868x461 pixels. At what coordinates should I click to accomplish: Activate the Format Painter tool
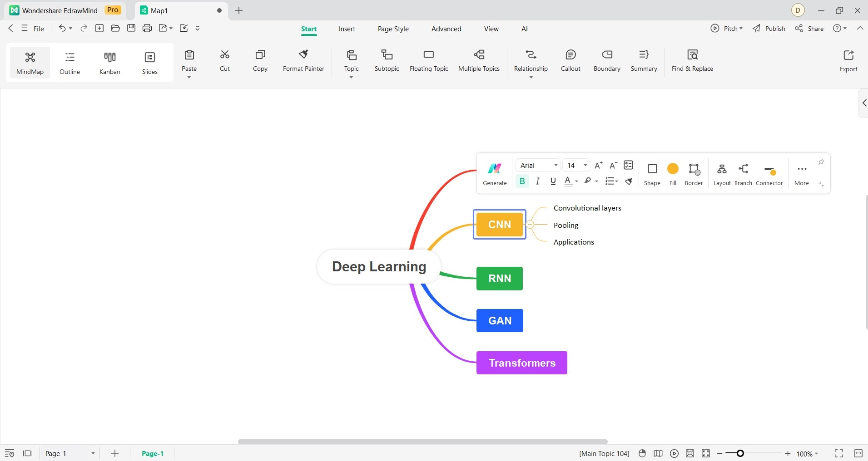coord(304,61)
